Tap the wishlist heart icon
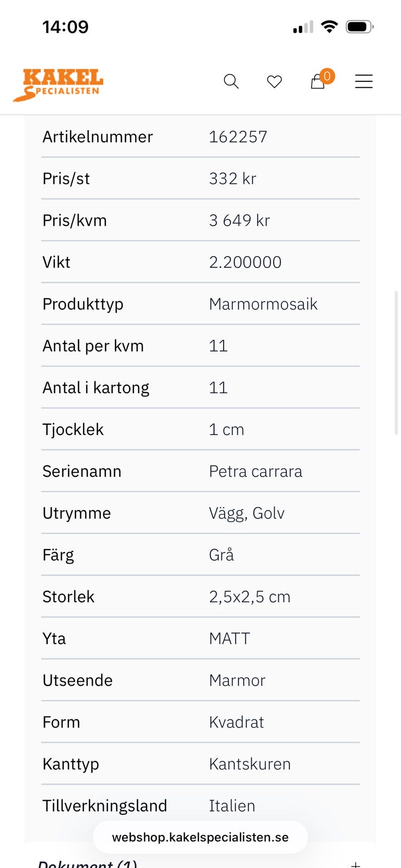The width and height of the screenshot is (401, 868). (x=275, y=81)
